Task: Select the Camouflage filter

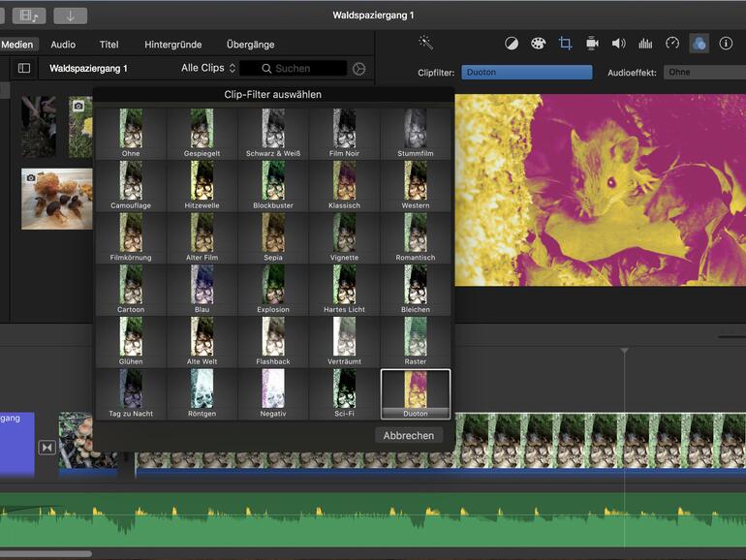Action: pyautogui.click(x=131, y=186)
